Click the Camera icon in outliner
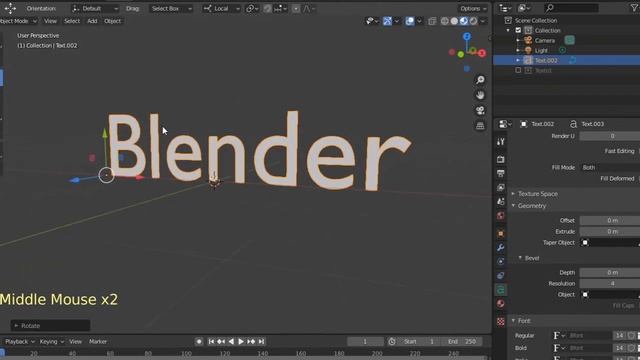This screenshot has width=640, height=360. coord(528,40)
